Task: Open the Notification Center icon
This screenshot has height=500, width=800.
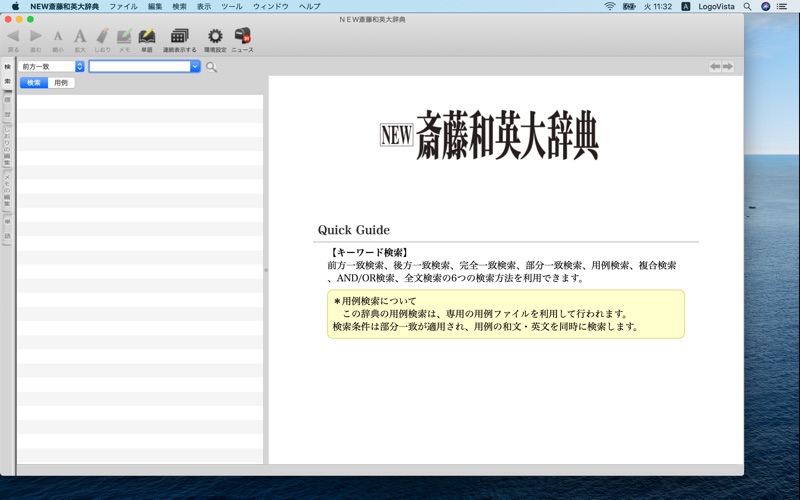Action: click(782, 6)
